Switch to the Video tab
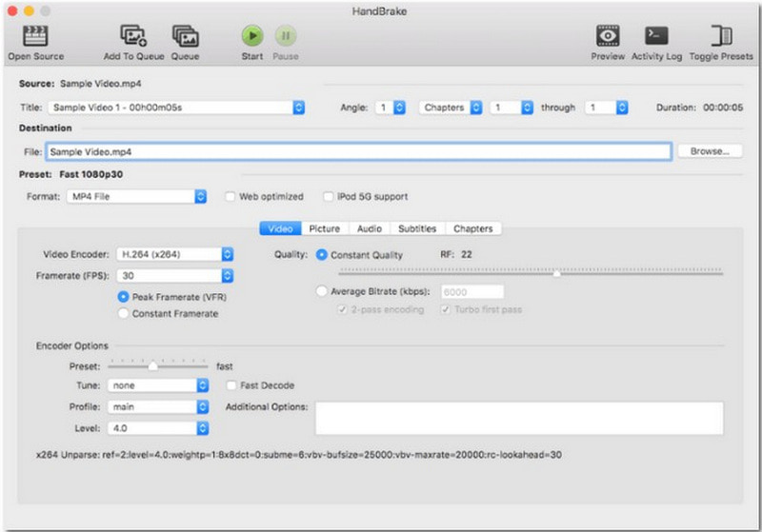 pyautogui.click(x=280, y=228)
